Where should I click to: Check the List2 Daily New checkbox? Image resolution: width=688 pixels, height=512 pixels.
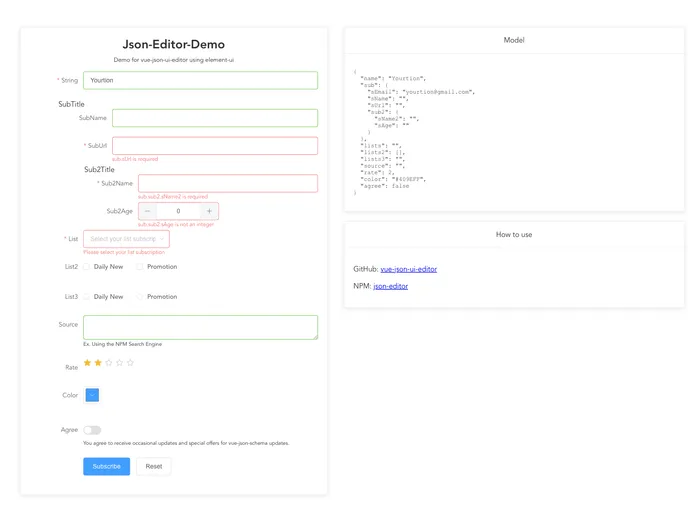pos(87,267)
